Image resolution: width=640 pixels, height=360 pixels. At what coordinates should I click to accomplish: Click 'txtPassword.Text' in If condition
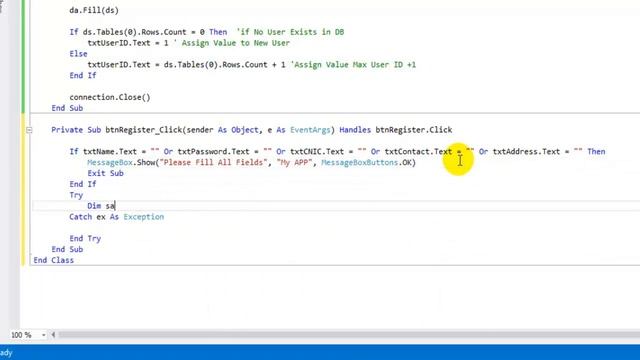click(x=213, y=151)
